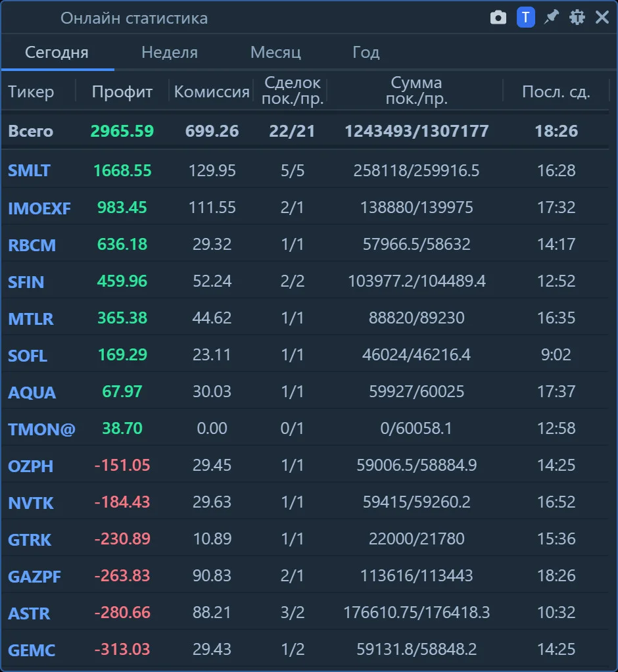Switch to the Неделя tab
The width and height of the screenshot is (618, 672).
point(170,53)
